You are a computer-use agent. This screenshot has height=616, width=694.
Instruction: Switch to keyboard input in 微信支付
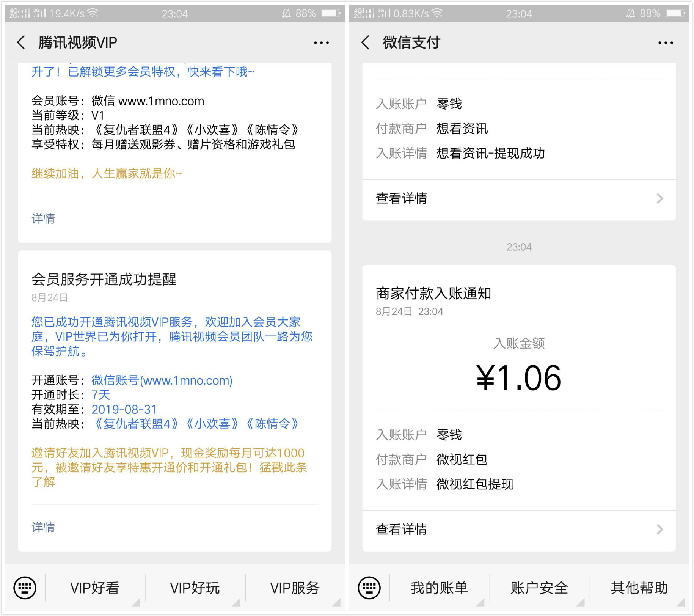tap(369, 588)
